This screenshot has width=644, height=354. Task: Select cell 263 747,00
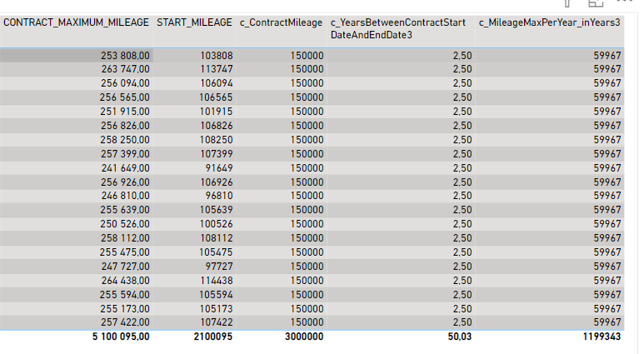pyautogui.click(x=125, y=69)
